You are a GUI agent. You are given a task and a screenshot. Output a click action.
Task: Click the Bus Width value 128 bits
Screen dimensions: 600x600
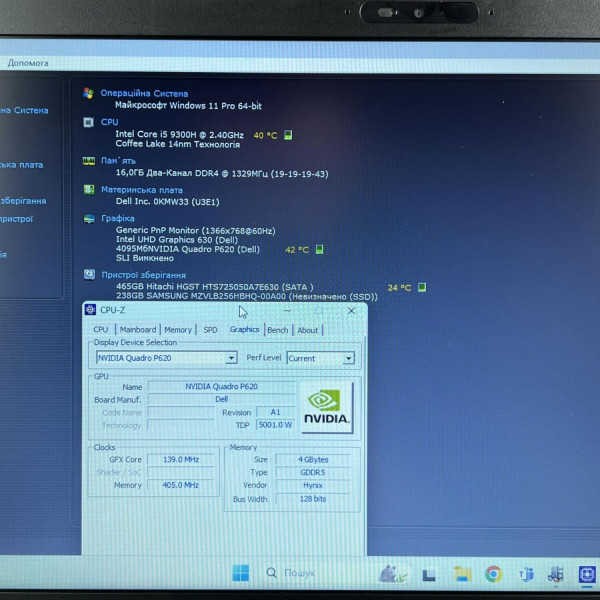pyautogui.click(x=313, y=499)
